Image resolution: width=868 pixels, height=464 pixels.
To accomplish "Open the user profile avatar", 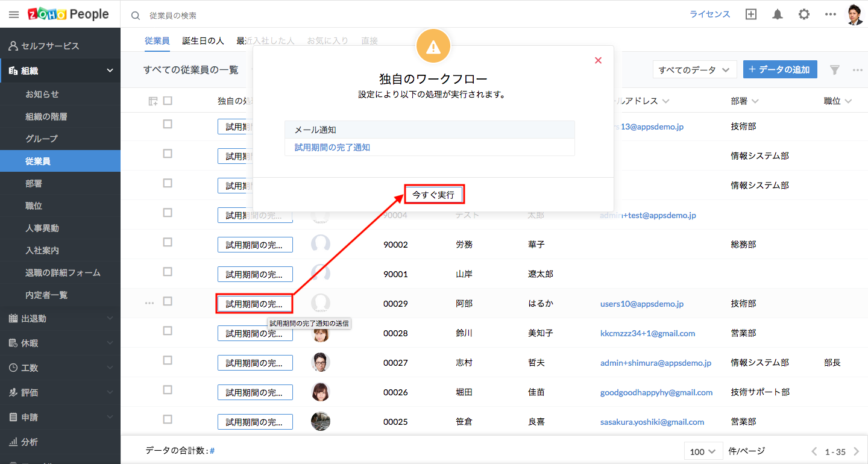I will point(855,14).
